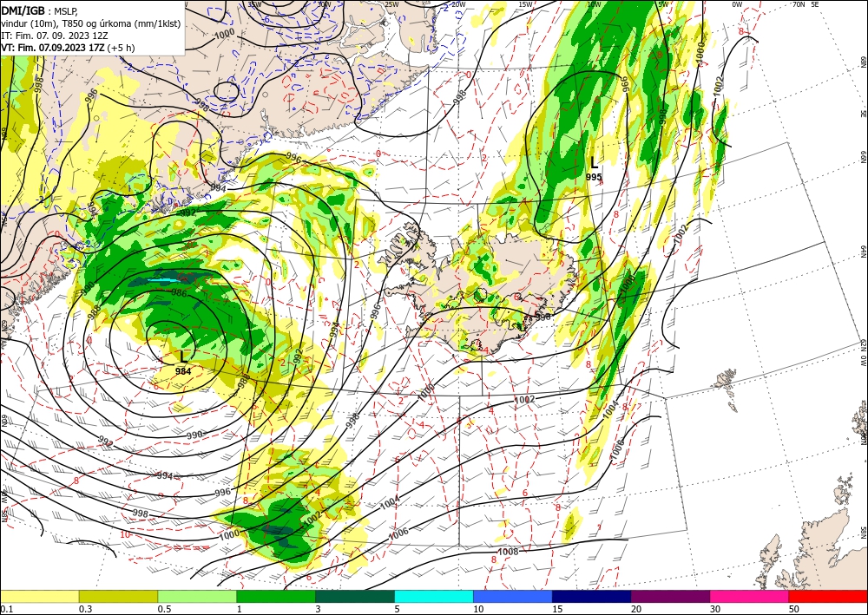Click the '984' pressure value

pos(183,371)
